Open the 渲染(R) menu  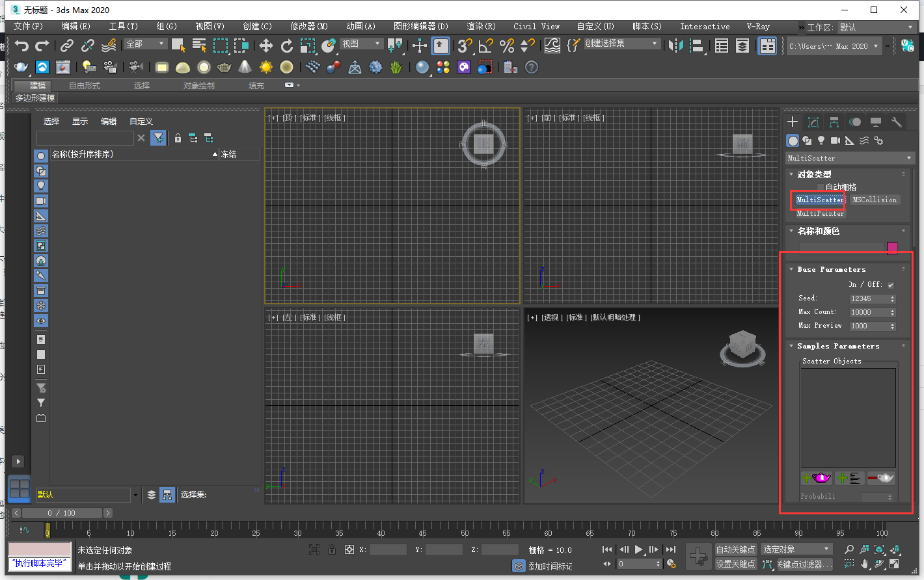click(x=481, y=27)
